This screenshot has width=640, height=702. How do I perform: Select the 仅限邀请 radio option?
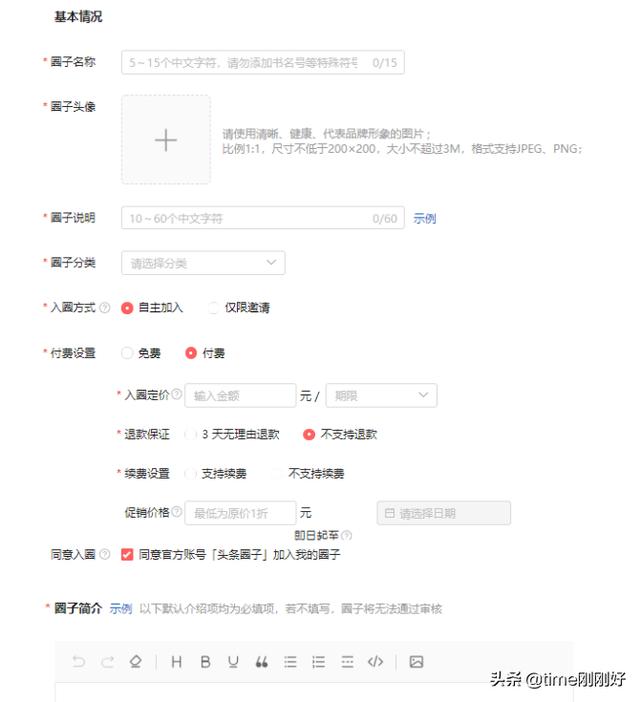pos(213,308)
